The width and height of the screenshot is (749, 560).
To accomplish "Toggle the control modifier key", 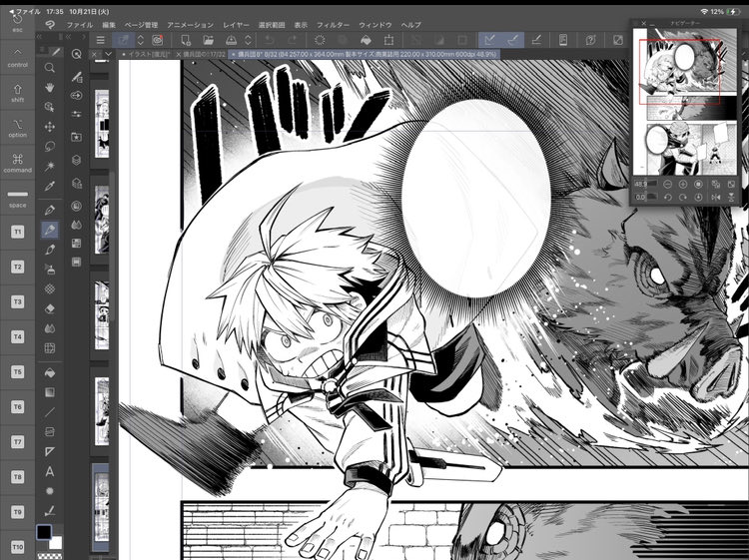I will point(17,57).
